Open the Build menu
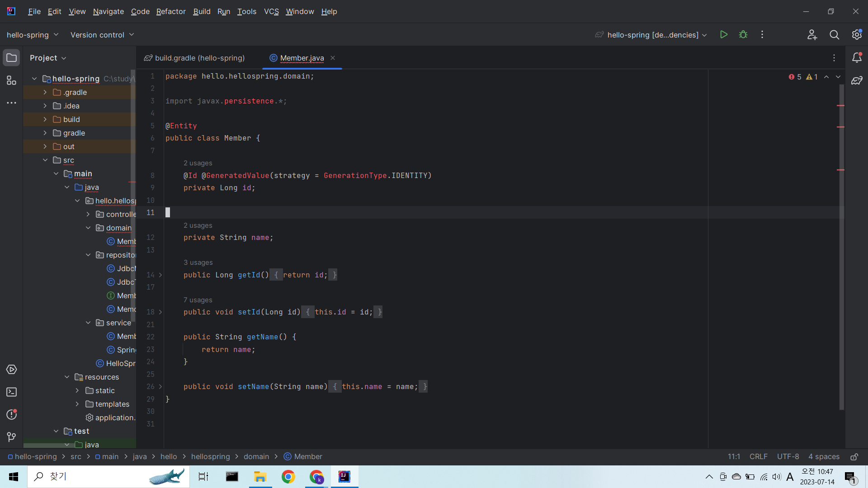This screenshot has width=868, height=488. pos(202,11)
